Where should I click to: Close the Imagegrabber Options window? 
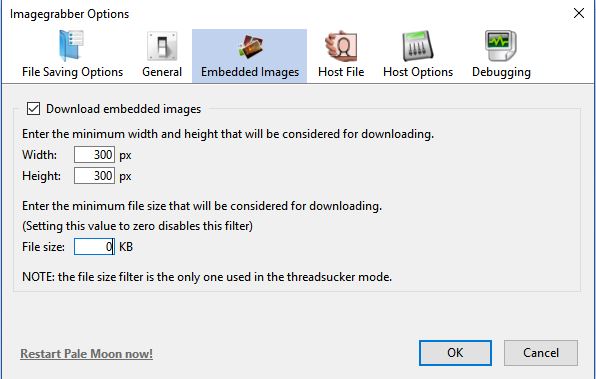pos(579,13)
